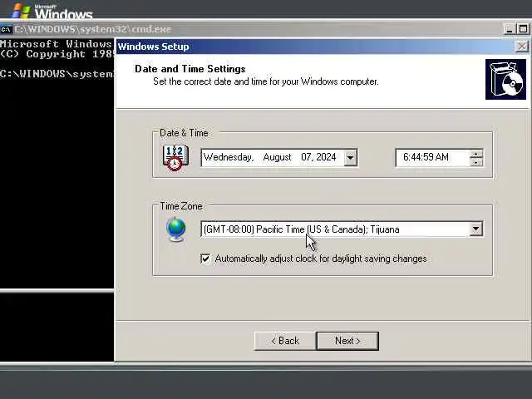Select the day '07' in date field
532x399 pixels.
click(307, 157)
